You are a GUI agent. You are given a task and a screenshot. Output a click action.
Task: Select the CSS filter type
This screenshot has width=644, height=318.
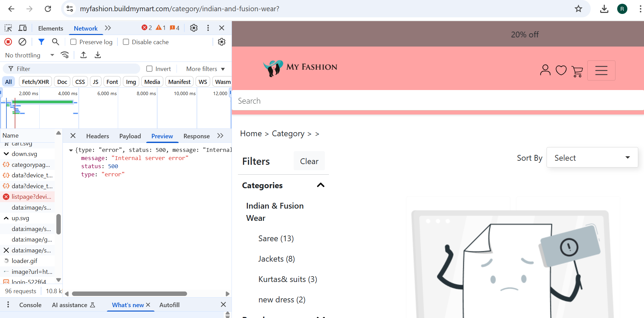(80, 82)
